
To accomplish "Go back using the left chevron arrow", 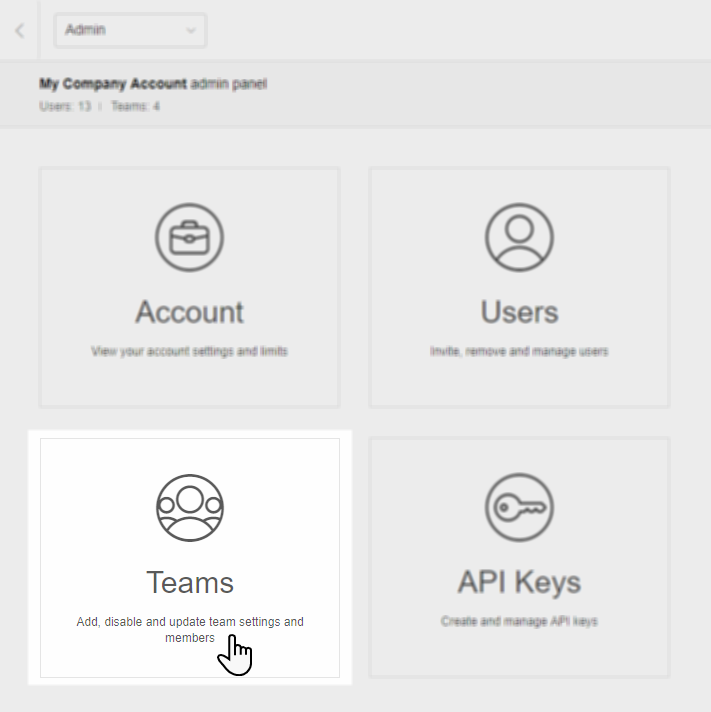I will pyautogui.click(x=19, y=31).
